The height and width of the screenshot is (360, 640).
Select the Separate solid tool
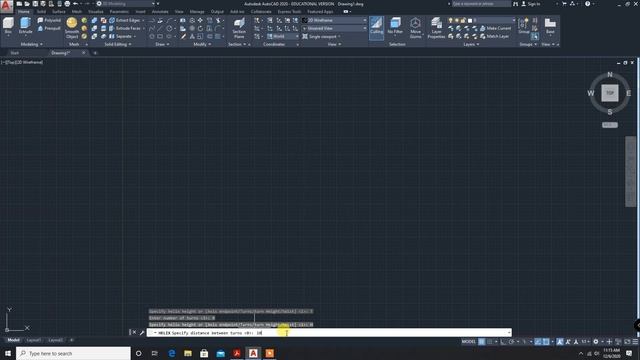(x=121, y=36)
